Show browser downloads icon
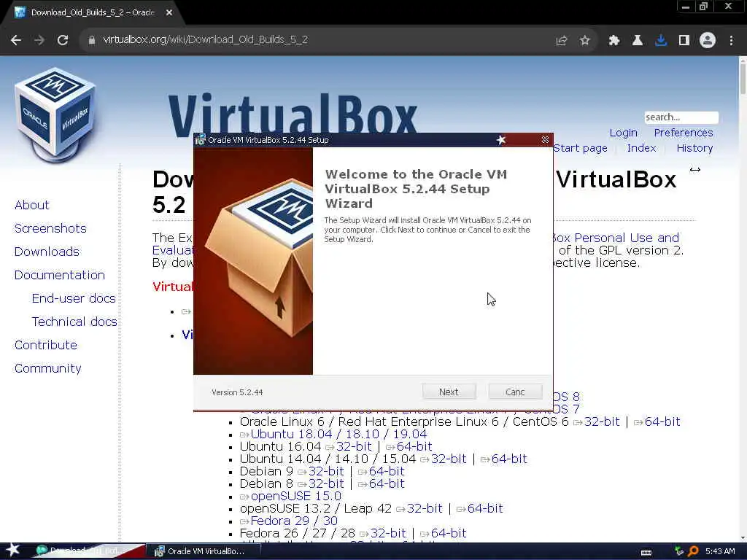Viewport: 747px width, 560px height. (x=661, y=41)
